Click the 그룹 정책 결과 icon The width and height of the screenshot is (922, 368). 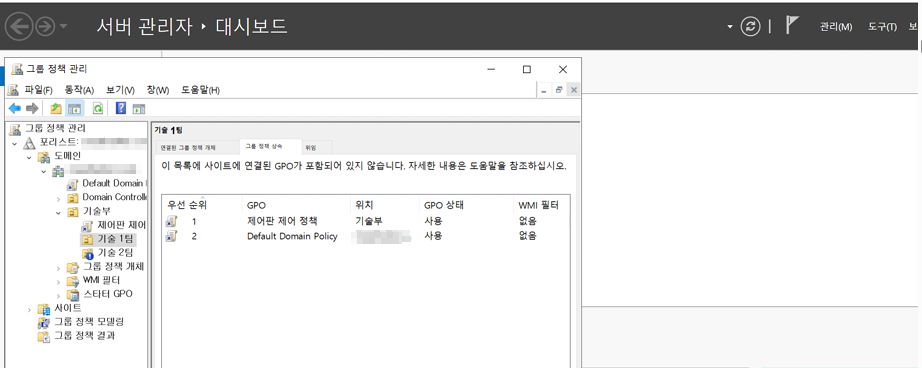[x=44, y=336]
